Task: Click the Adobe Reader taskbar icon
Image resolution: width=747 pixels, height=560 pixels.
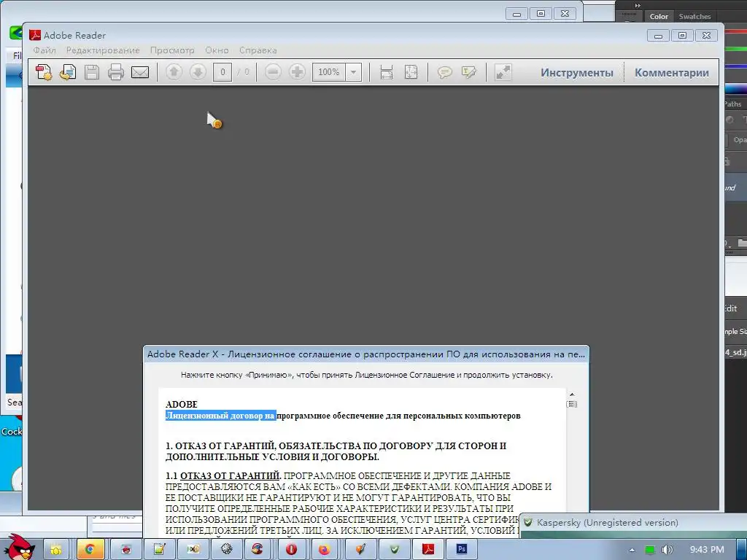Action: click(x=427, y=549)
